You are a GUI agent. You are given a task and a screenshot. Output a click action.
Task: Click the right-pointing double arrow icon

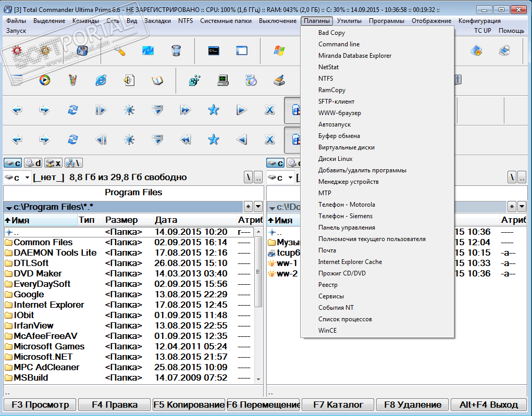pyautogui.click(x=185, y=110)
